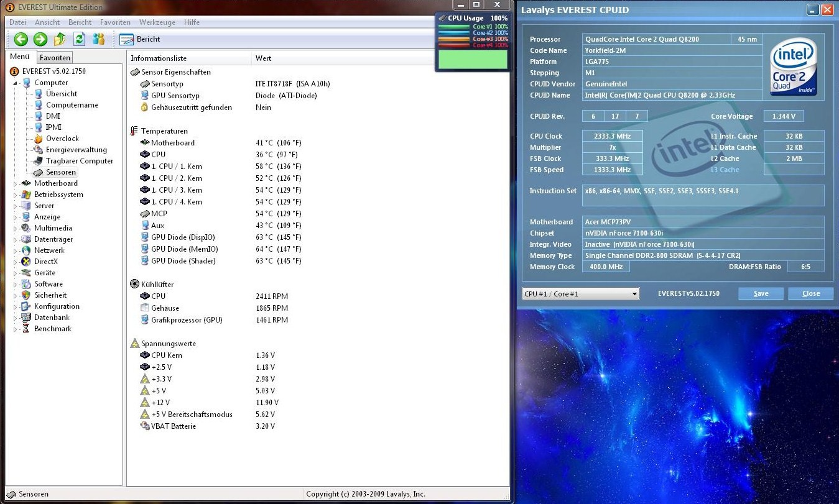Click the Geräte tree icon

25,273
